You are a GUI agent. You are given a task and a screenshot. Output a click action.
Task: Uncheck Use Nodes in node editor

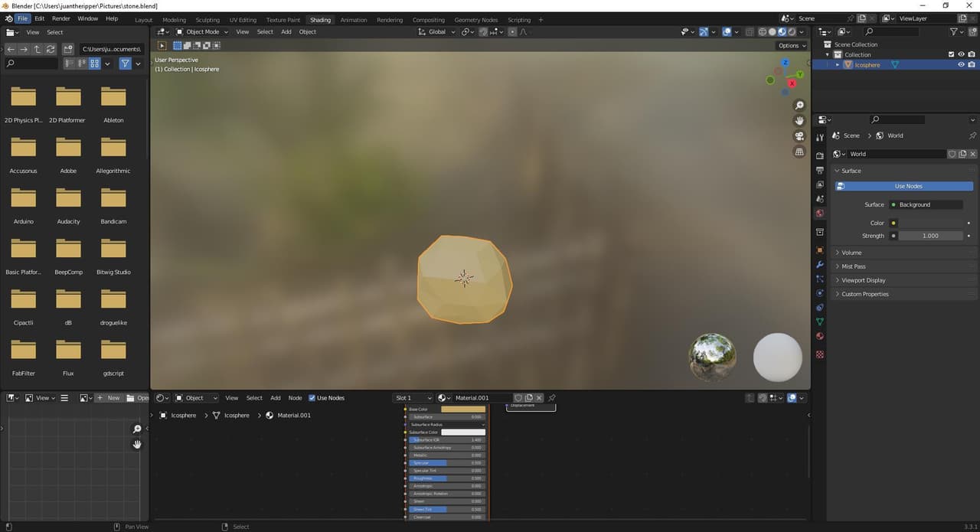[312, 398]
